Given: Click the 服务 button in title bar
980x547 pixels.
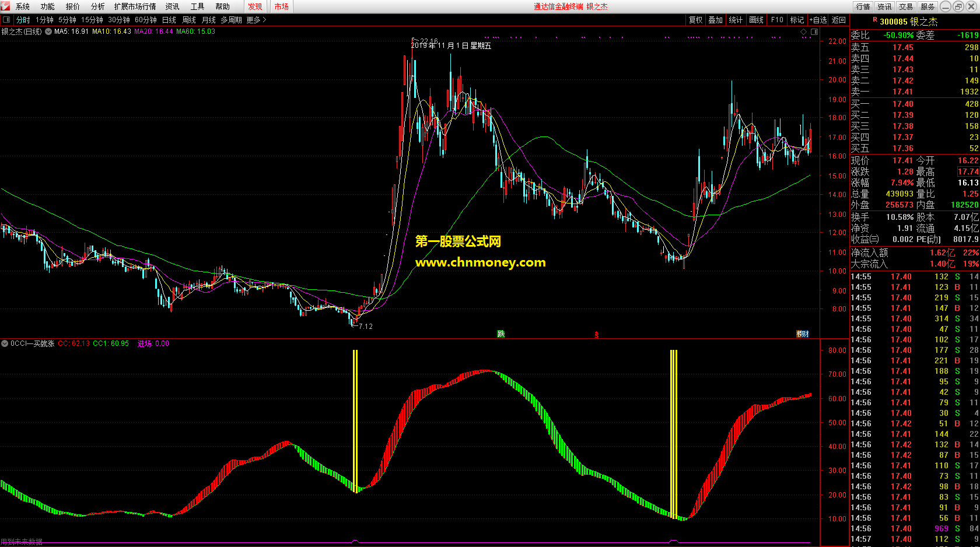Looking at the screenshot, I should coord(928,6).
